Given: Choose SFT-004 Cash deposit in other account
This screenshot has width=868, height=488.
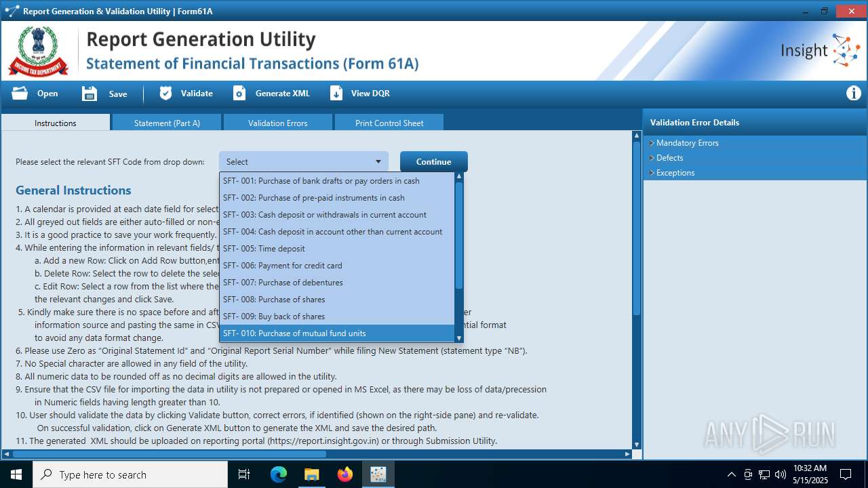Looking at the screenshot, I should [x=337, y=232].
